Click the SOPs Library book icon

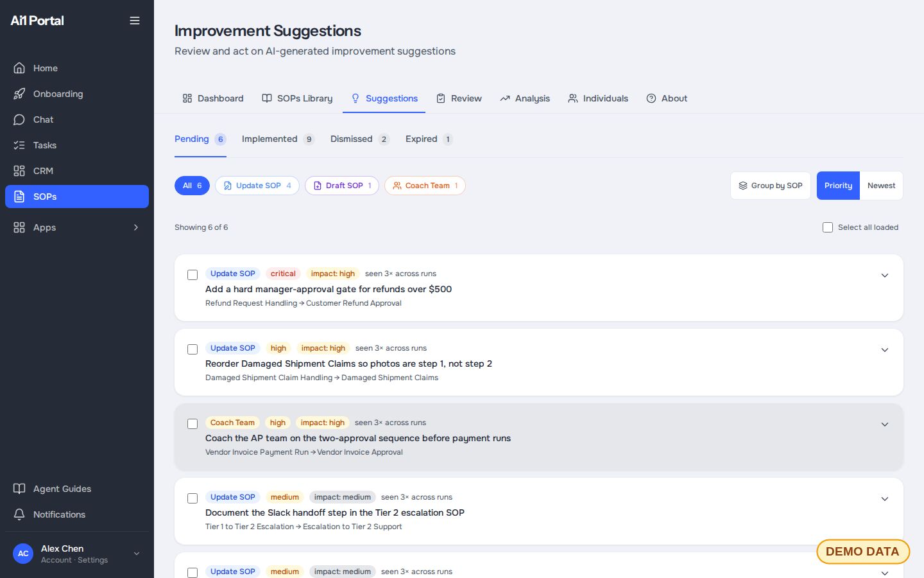pos(267,98)
